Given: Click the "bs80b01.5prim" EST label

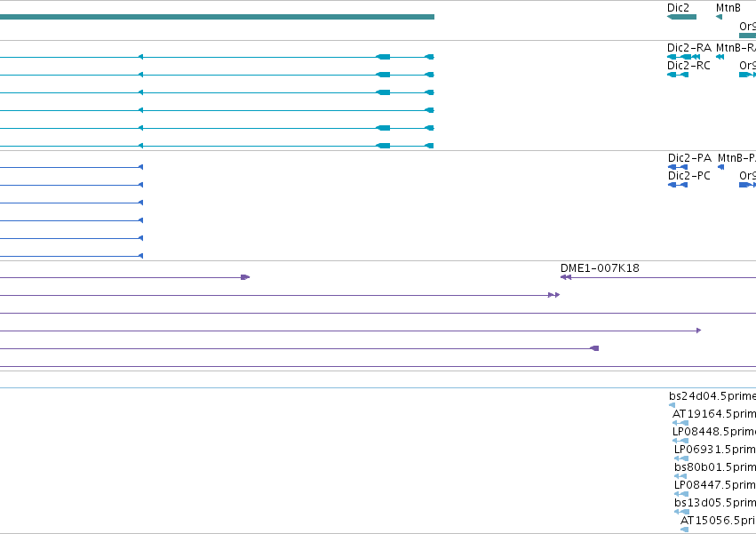Looking at the screenshot, I should coord(715,467).
